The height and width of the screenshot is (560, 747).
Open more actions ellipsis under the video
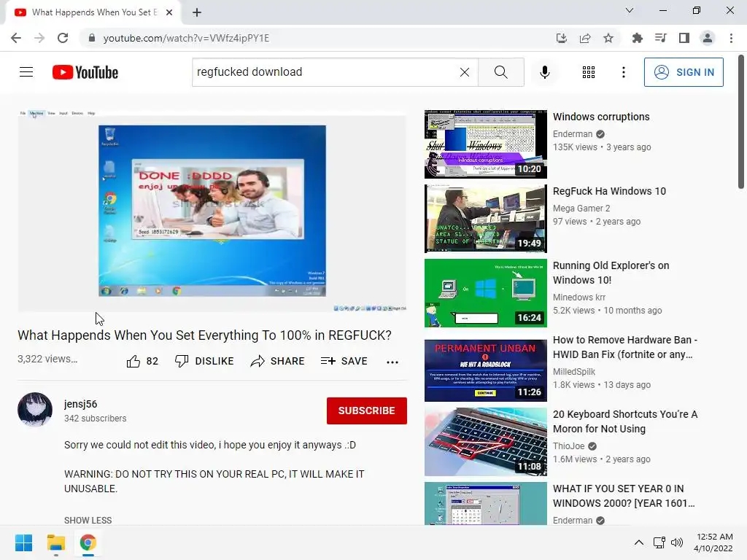pyautogui.click(x=392, y=362)
